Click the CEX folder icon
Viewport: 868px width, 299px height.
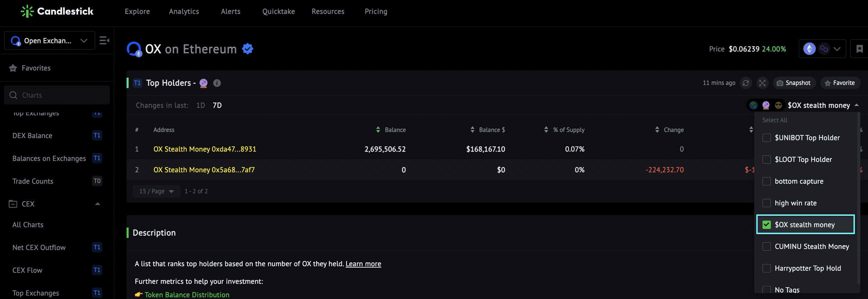click(13, 204)
